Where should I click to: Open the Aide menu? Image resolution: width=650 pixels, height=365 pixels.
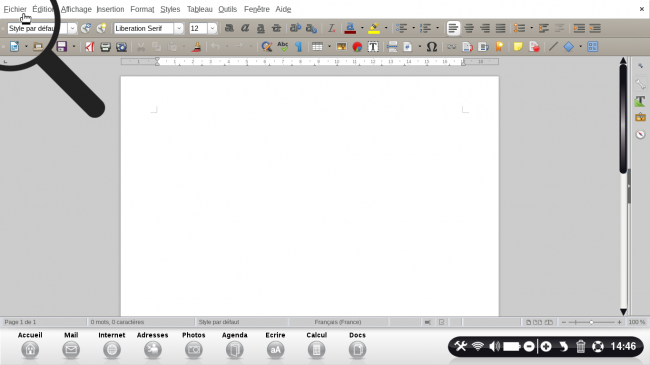pyautogui.click(x=283, y=9)
